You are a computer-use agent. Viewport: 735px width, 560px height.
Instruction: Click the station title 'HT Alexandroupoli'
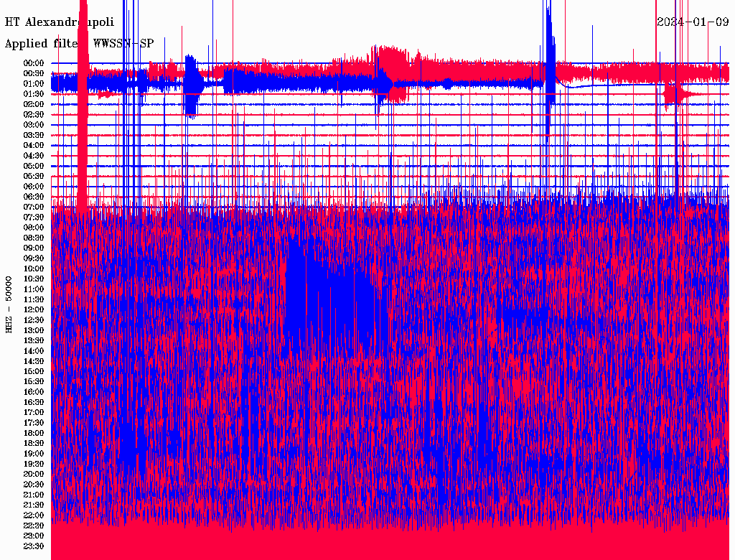coord(60,22)
